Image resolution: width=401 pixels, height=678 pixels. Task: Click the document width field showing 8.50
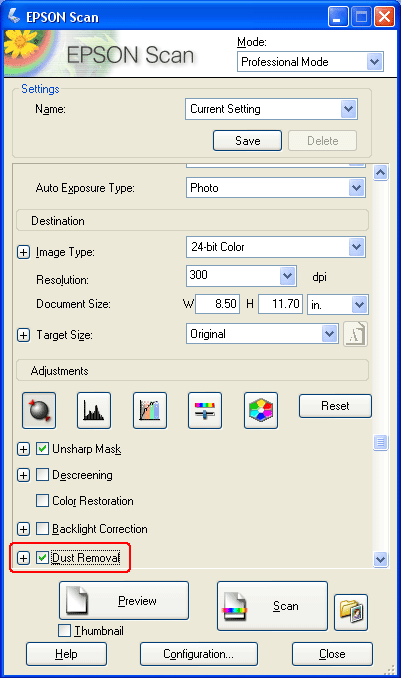point(218,304)
